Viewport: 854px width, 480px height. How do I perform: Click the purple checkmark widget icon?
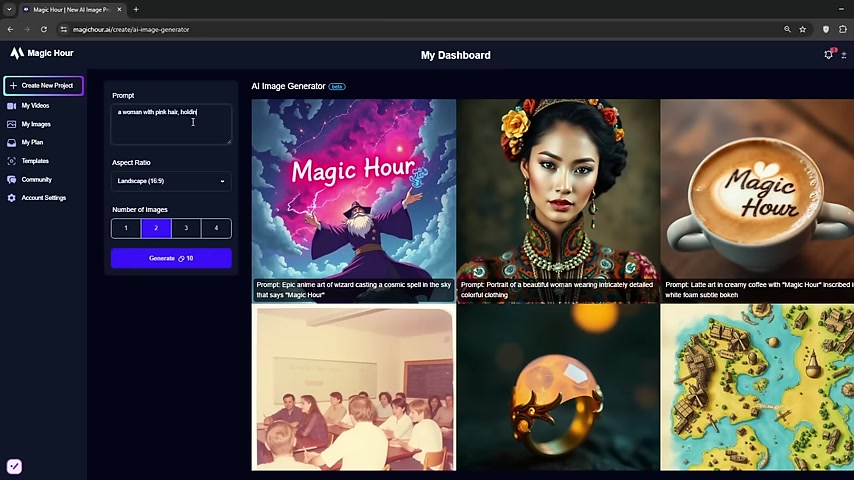[x=14, y=466]
